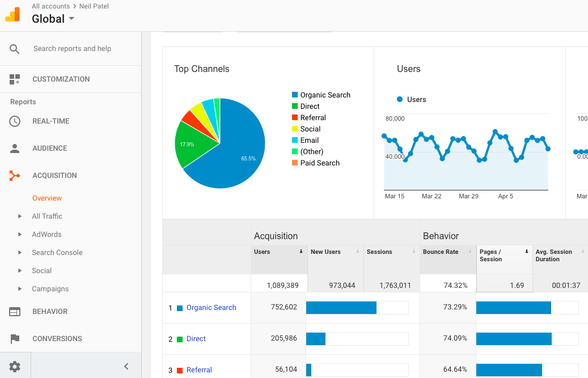Select the Overview report under Acquisition
This screenshot has width=588, height=378.
[x=47, y=198]
